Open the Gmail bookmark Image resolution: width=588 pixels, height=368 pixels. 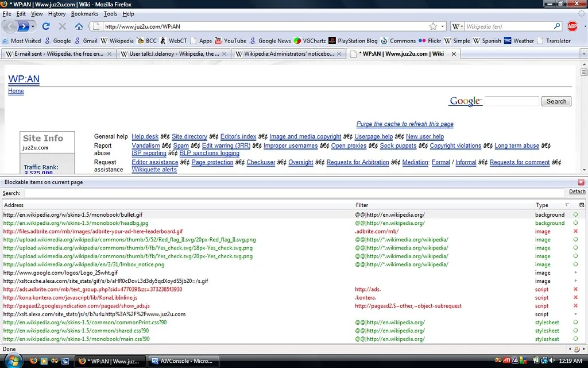coord(86,41)
